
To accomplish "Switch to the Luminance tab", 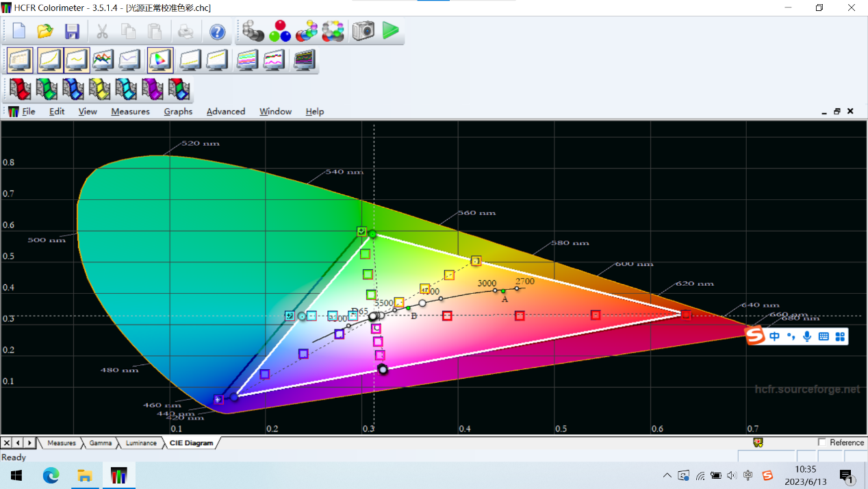I will (x=140, y=443).
